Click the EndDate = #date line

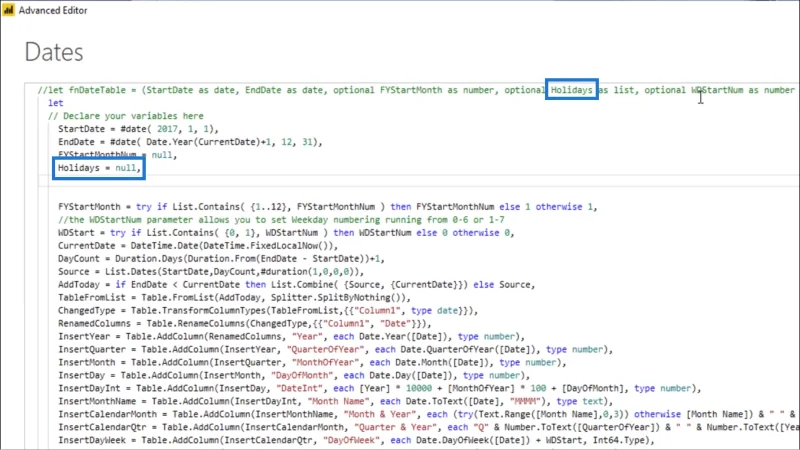pos(190,142)
